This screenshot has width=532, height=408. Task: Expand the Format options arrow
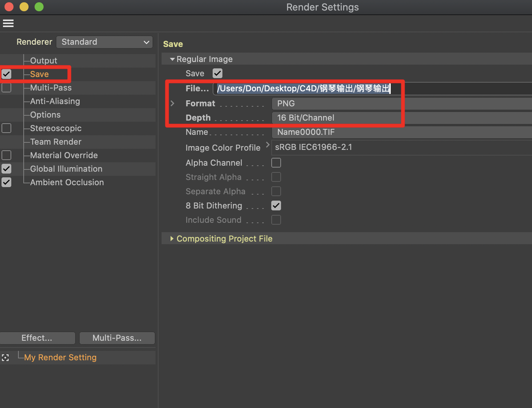pos(172,103)
